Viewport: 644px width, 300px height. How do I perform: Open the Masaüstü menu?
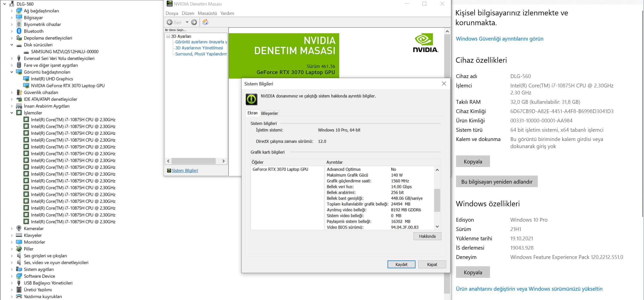click(207, 13)
